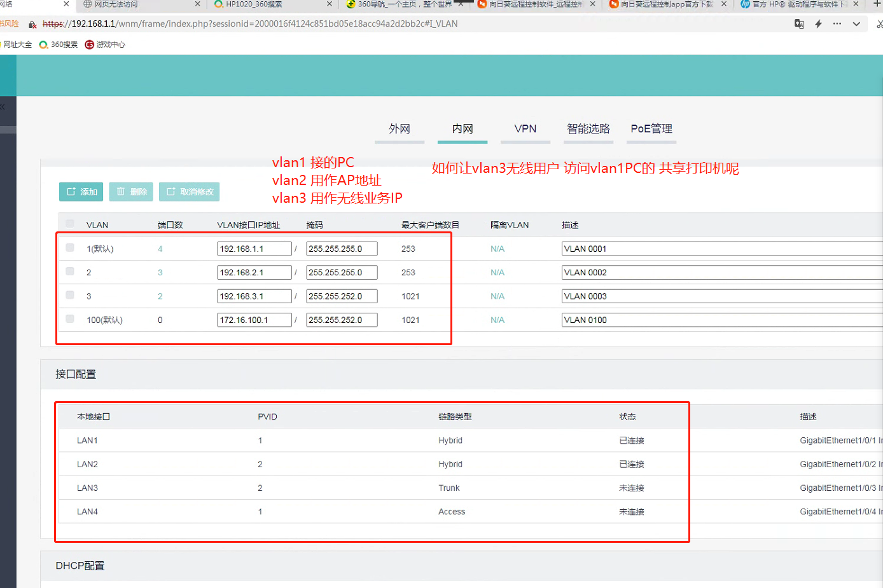Switch to the 向日葵远程控制app官方下载 tab
The width and height of the screenshot is (883, 588).
pos(667,4)
